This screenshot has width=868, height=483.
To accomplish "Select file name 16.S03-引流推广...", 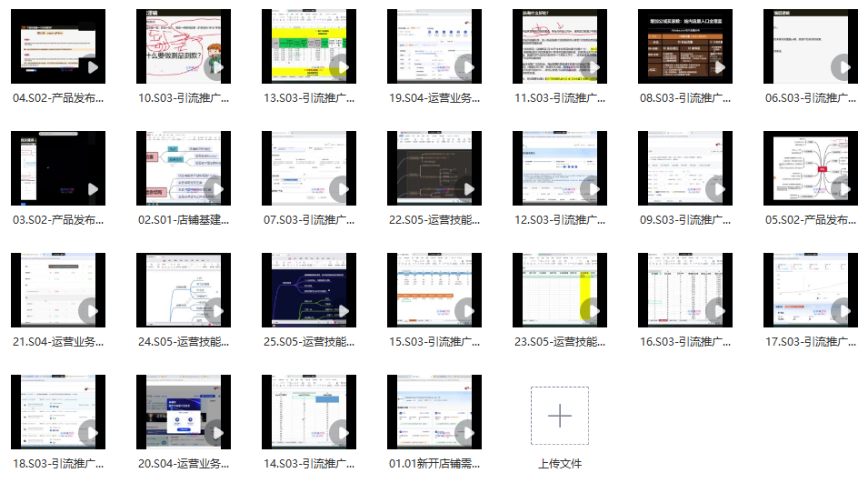I will [x=684, y=342].
